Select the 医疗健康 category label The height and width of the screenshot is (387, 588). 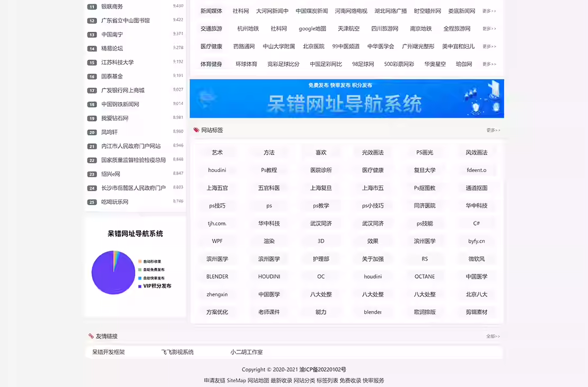211,47
